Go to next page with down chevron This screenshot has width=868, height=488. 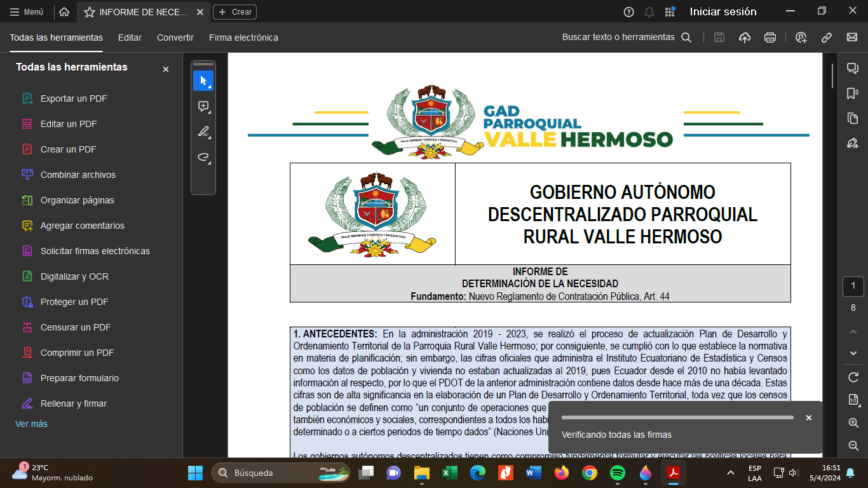(853, 353)
